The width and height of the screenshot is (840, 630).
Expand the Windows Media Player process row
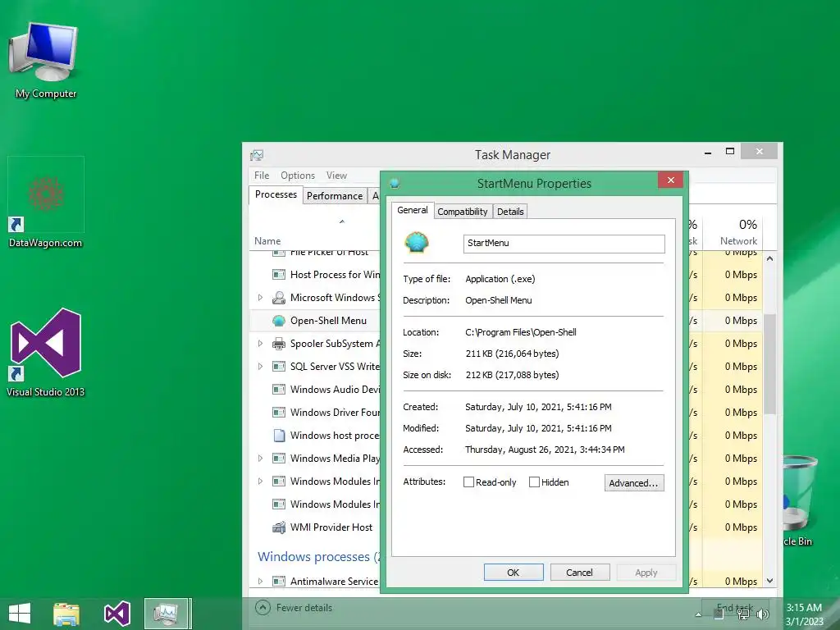coord(260,458)
